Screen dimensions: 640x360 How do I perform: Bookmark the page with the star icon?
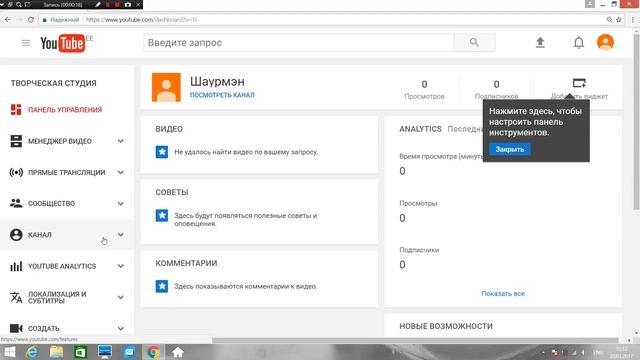(619, 20)
